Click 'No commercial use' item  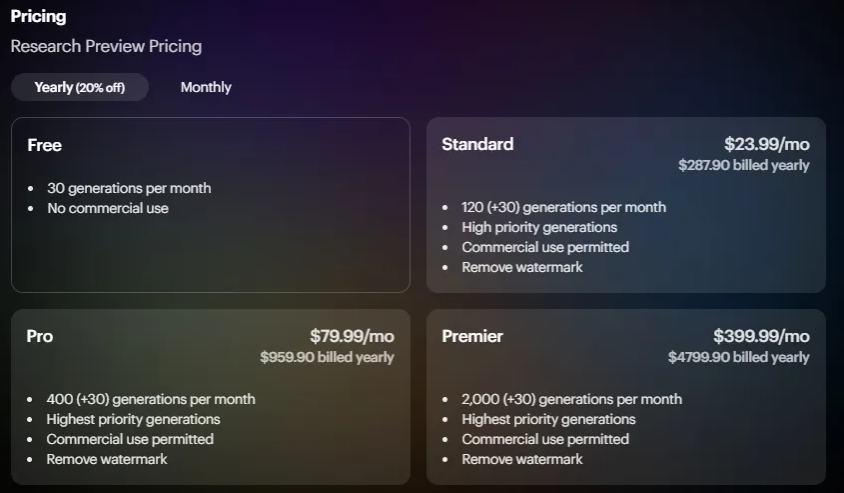coord(108,208)
